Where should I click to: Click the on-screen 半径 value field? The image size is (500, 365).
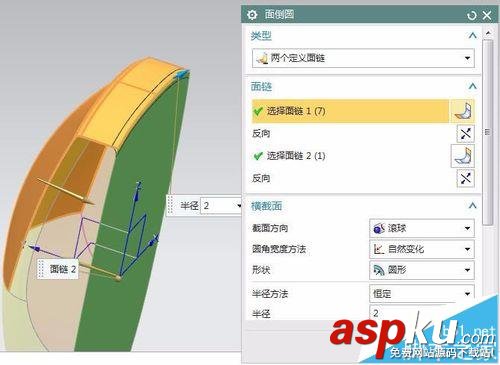pos(218,206)
